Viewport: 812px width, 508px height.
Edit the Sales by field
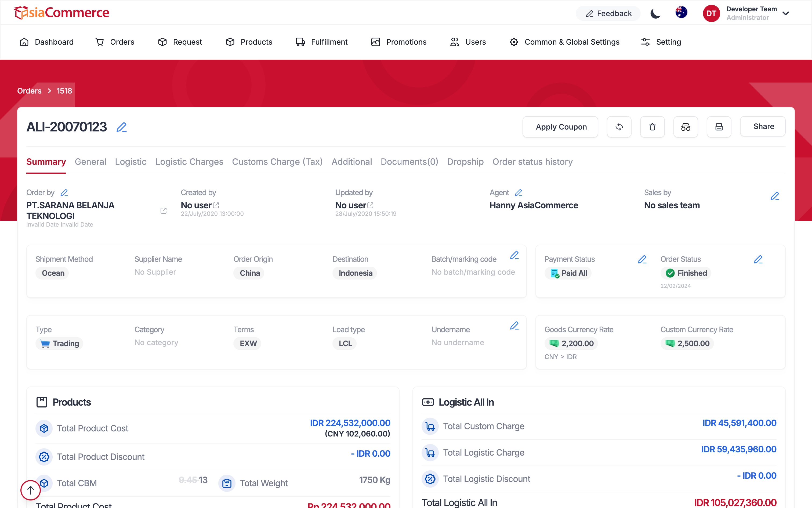point(775,196)
